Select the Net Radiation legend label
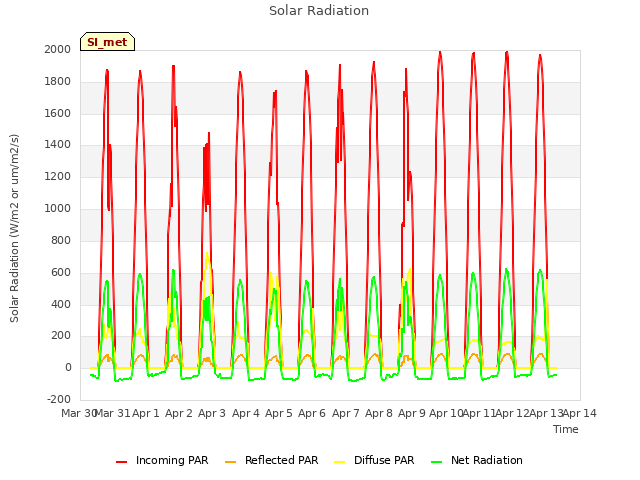 pos(487,460)
